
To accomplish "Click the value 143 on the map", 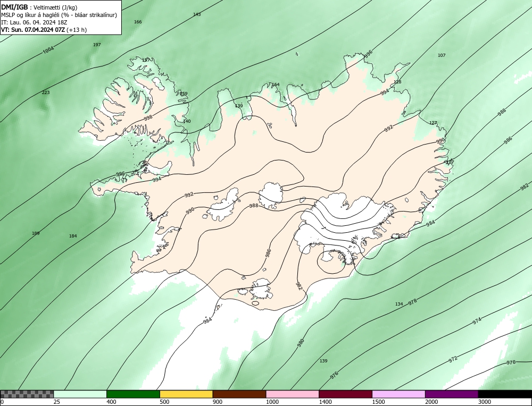I will point(197,14).
